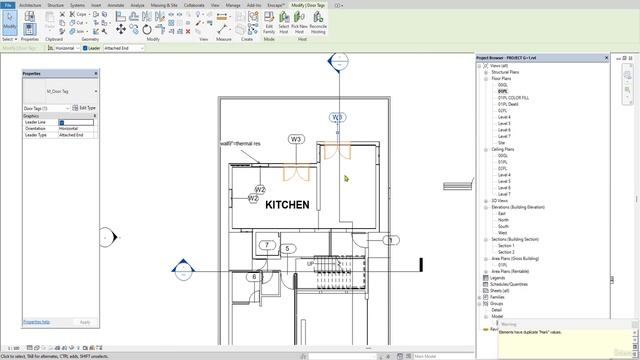This screenshot has height=360, width=640.
Task: Expand the 3D Views tree node
Action: pyautogui.click(x=486, y=201)
